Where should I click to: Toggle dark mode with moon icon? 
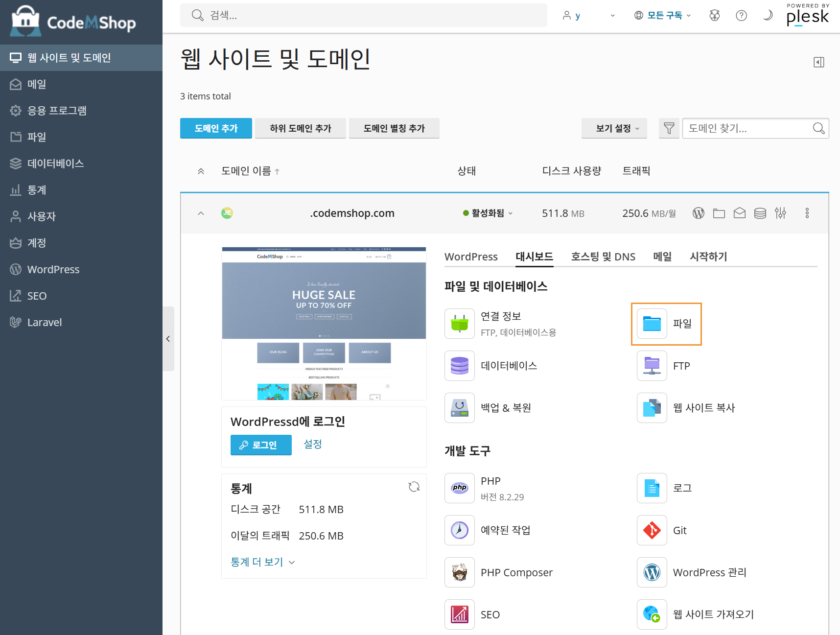click(768, 16)
